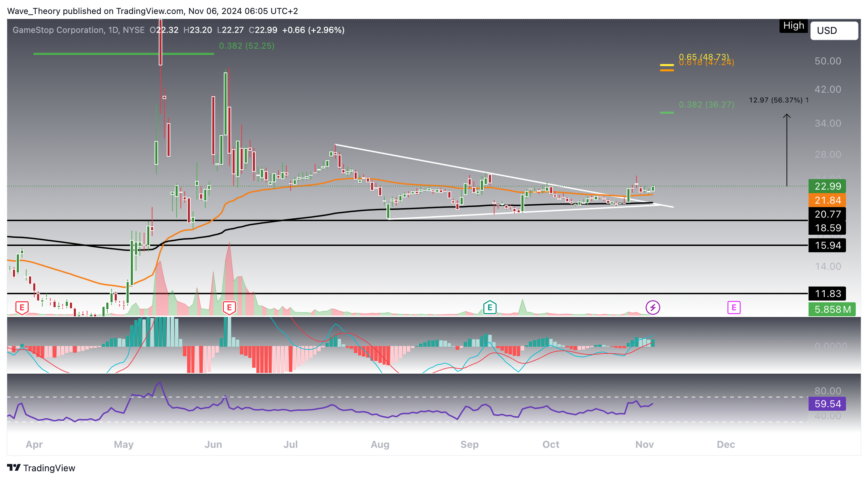Viewport: 868px width, 480px height.
Task: Click the close price C22.99 value
Action: (263, 30)
